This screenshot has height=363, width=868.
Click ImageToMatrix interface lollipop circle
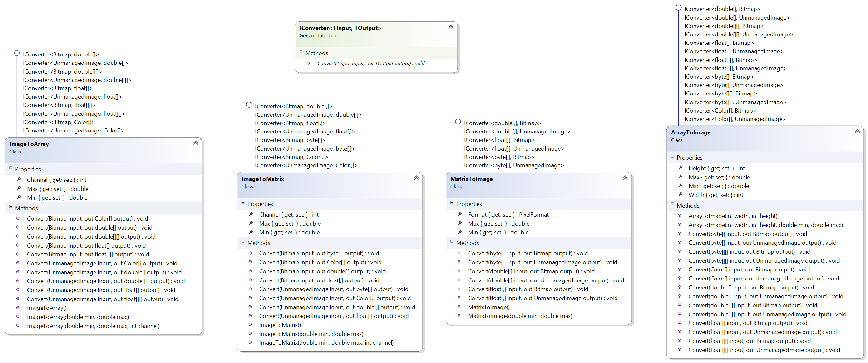[249, 105]
